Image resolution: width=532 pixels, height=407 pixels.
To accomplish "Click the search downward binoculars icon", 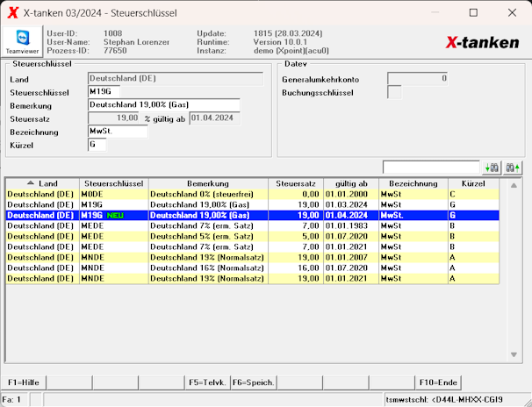I will point(492,168).
